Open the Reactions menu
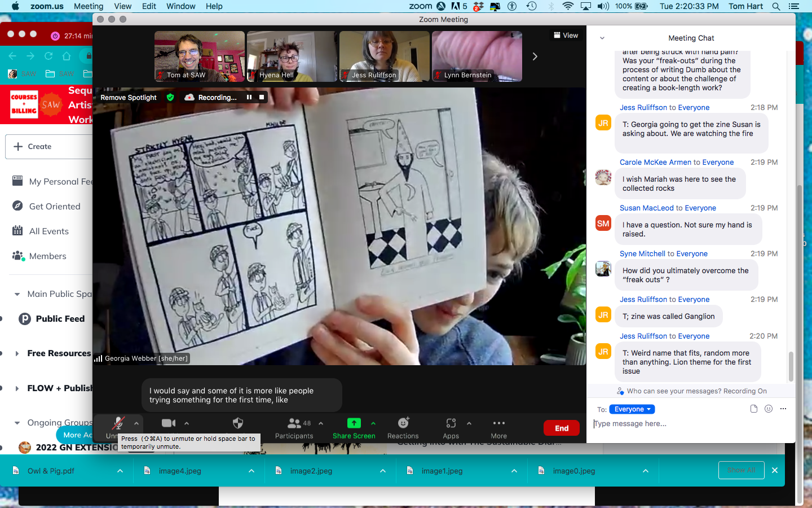This screenshot has height=508, width=812. point(403,428)
